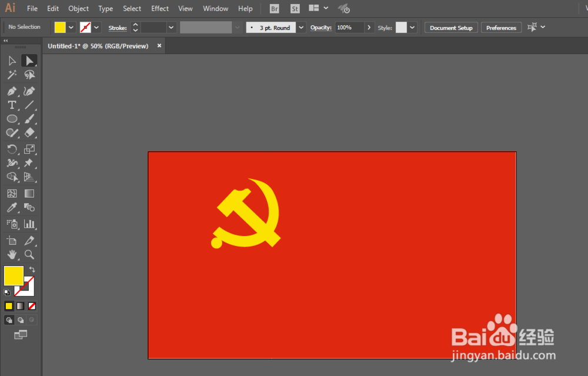
Task: Open the 3 pt. Round brush dropdown
Action: click(x=301, y=28)
